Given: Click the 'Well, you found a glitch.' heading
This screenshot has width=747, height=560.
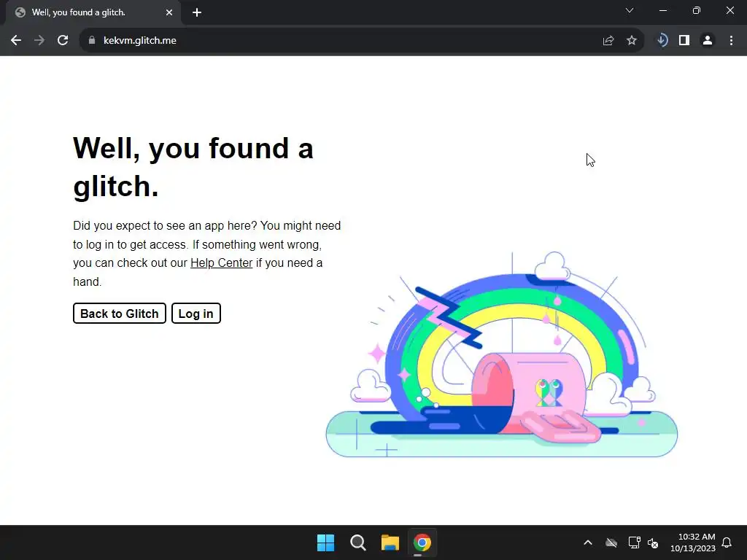Looking at the screenshot, I should pos(193,167).
